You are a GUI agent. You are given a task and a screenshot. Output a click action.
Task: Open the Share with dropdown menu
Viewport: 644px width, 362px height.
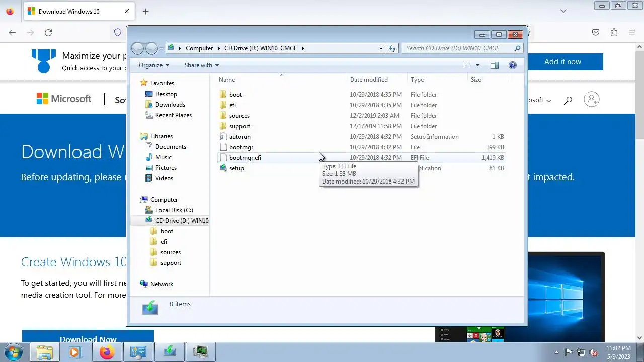pos(202,65)
